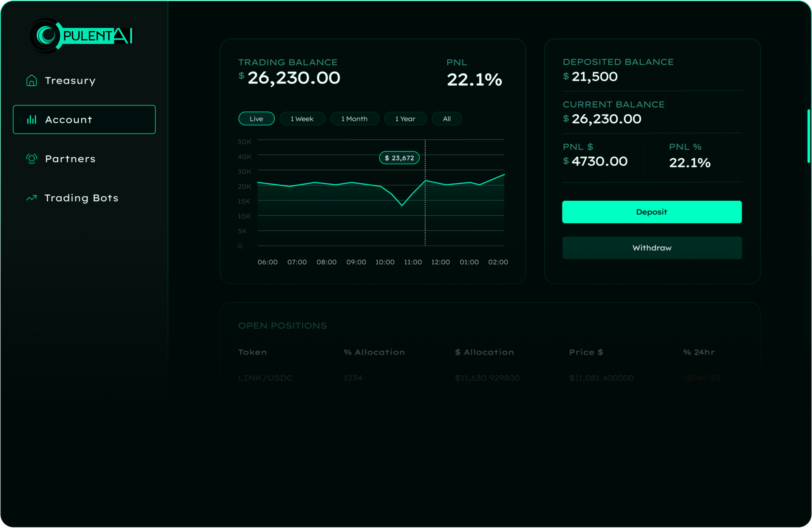The height and width of the screenshot is (528, 812).
Task: Select the Treasury home icon
Action: (x=31, y=81)
